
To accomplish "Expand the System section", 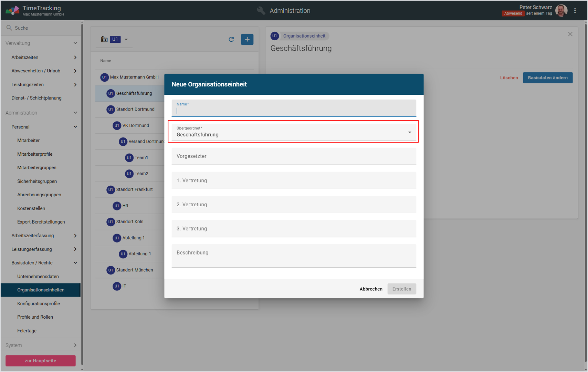I will click(x=75, y=345).
